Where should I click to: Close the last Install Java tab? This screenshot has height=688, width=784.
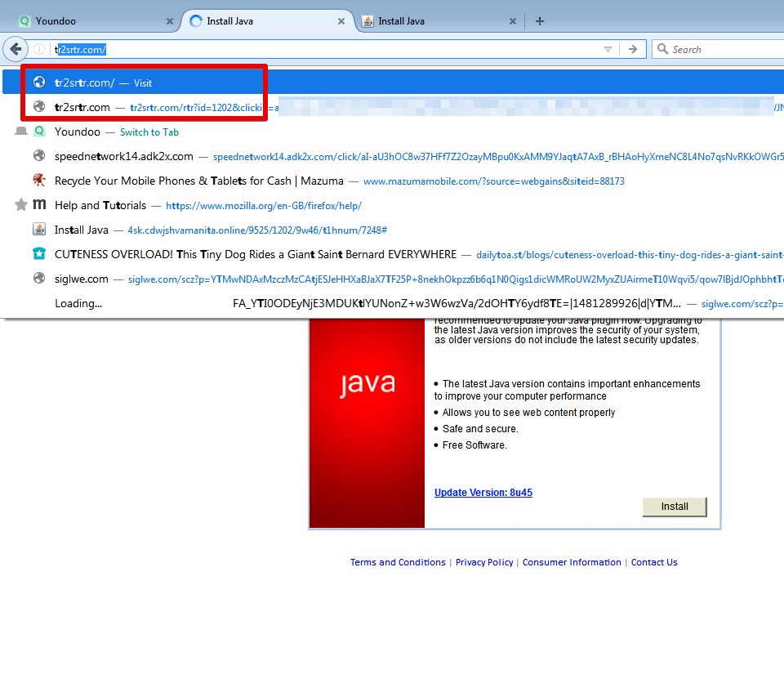[513, 21]
